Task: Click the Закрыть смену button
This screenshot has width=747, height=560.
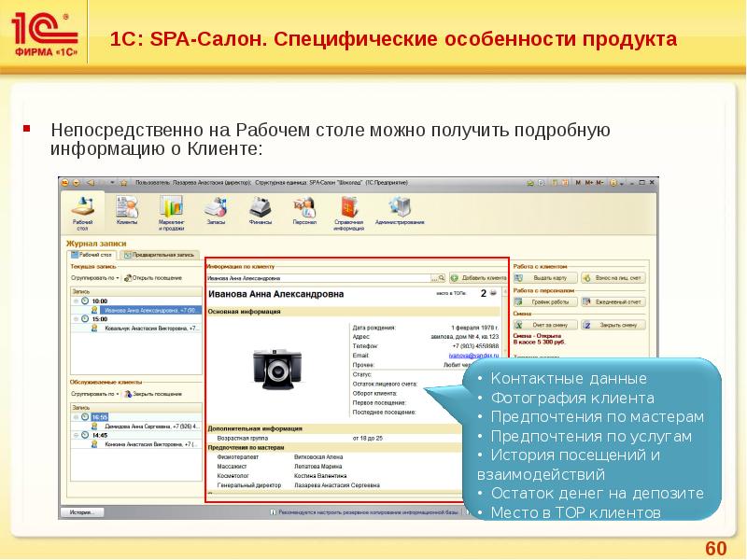Action: pos(613,325)
